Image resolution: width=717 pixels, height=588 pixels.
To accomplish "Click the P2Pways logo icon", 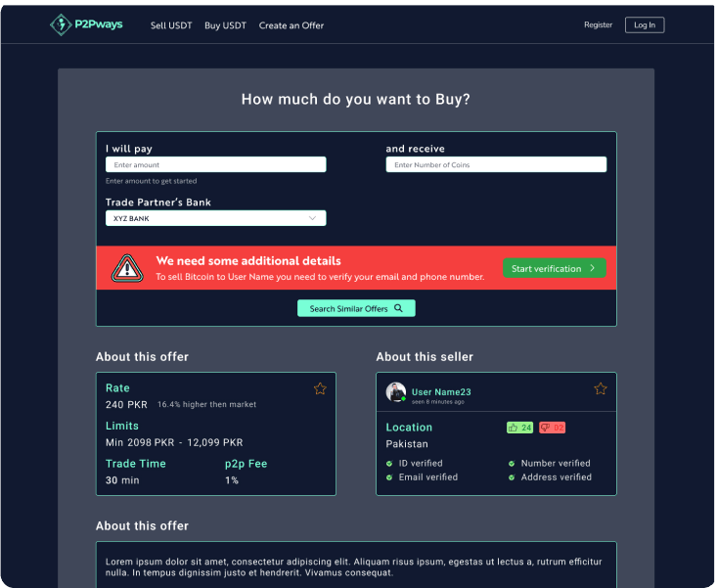I will click(x=62, y=24).
